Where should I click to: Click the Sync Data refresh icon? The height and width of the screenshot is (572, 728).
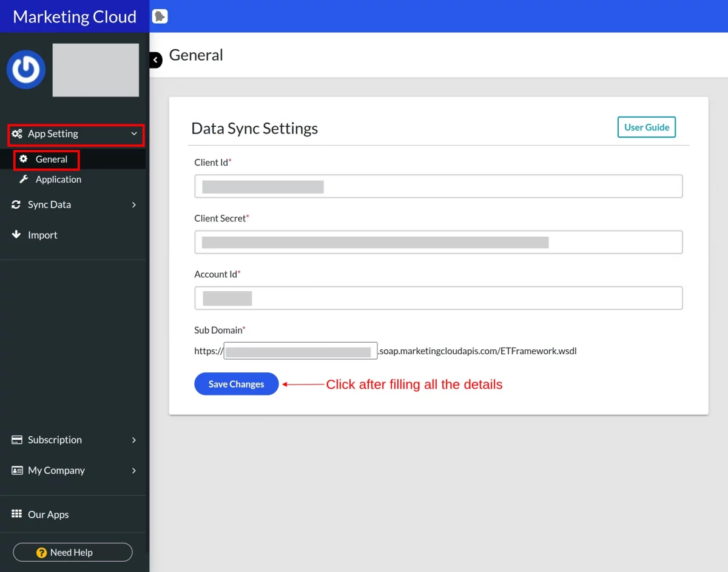[x=16, y=205]
